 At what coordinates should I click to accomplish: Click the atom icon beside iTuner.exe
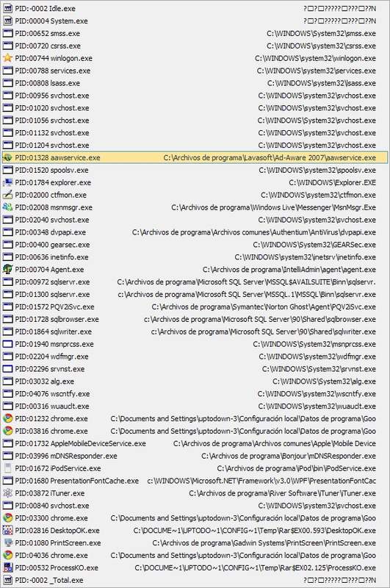7,493
